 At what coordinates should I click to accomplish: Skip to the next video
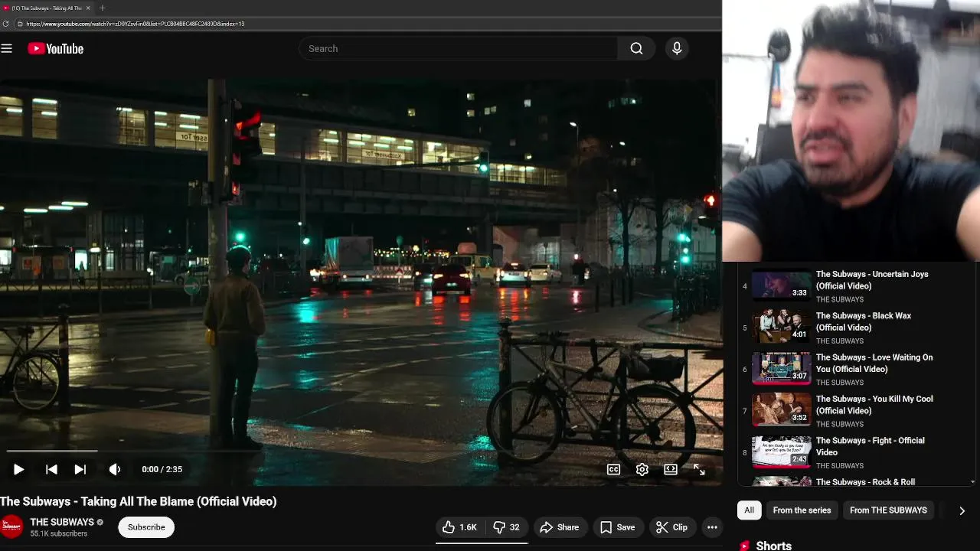click(80, 469)
